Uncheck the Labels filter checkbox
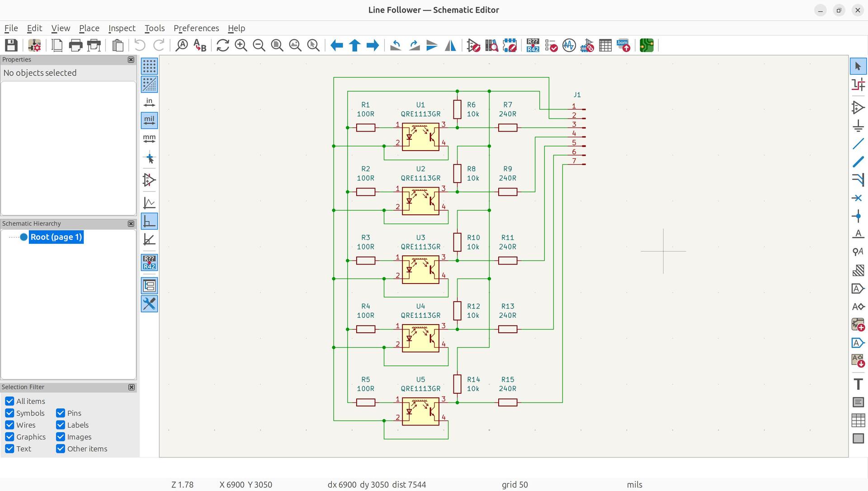This screenshot has height=491, width=868. pyautogui.click(x=61, y=425)
